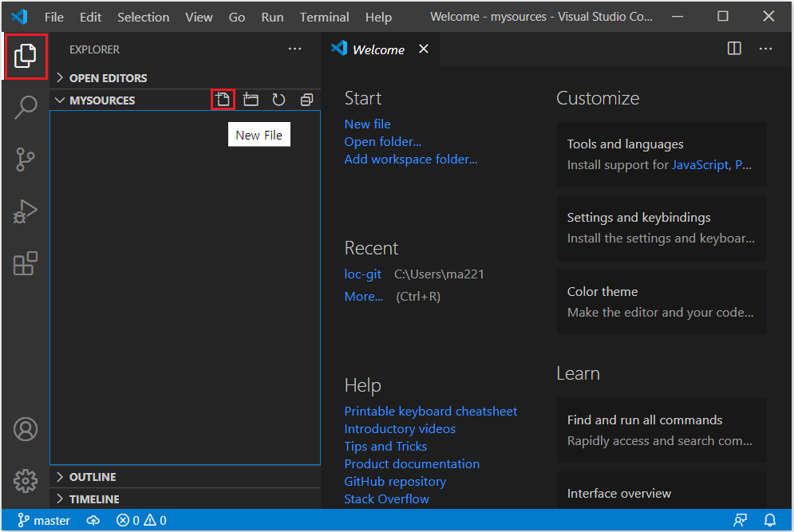Open warnings count in status bar
This screenshot has width=794, height=532.
click(x=156, y=520)
